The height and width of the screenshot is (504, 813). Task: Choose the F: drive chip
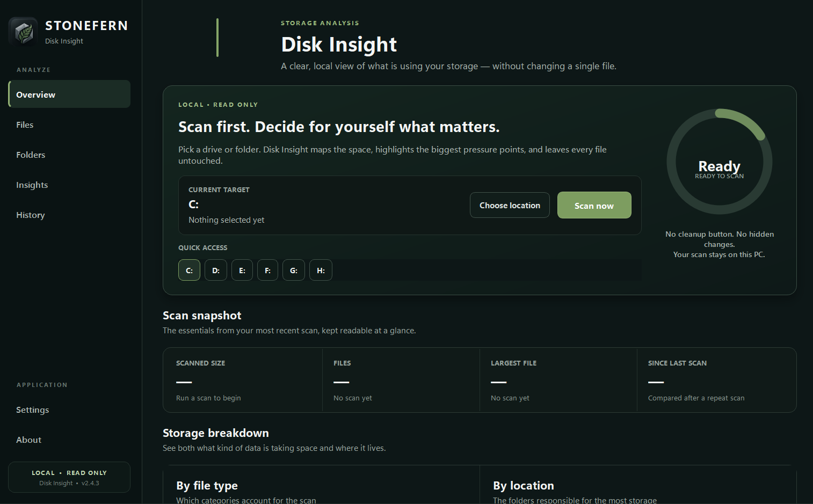pos(267,270)
